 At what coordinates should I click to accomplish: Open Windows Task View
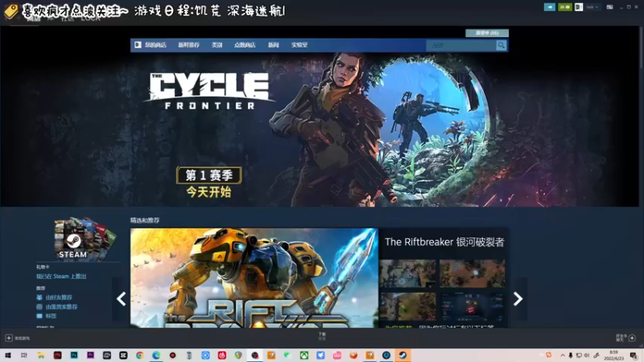(x=24, y=356)
